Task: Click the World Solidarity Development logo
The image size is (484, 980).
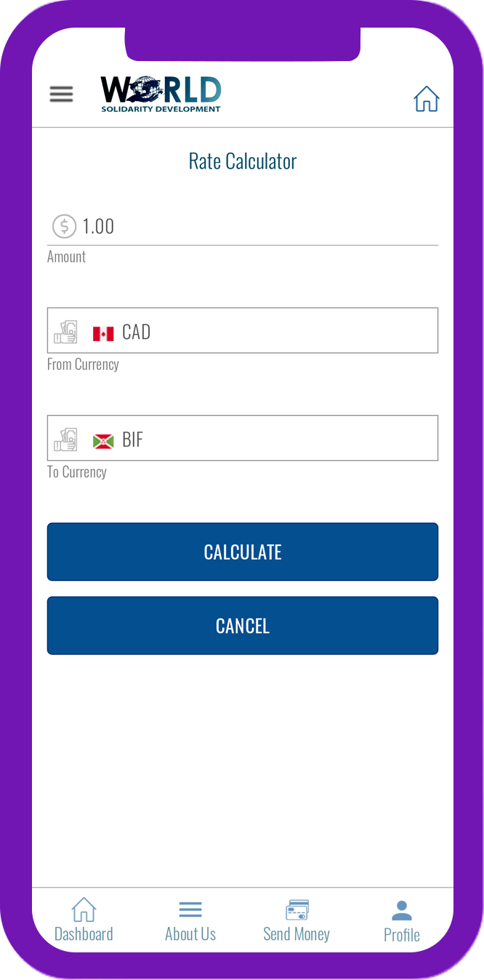Action: point(161,95)
